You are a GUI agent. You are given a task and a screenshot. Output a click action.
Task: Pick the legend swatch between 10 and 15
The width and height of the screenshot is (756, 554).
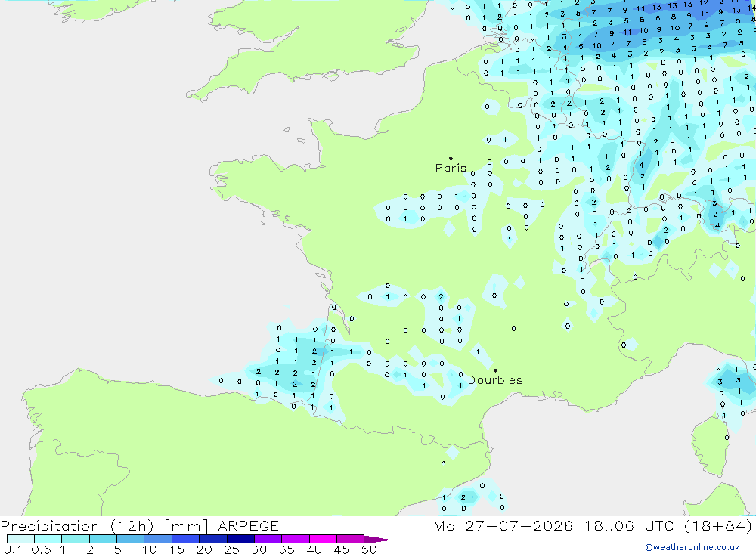[158, 539]
